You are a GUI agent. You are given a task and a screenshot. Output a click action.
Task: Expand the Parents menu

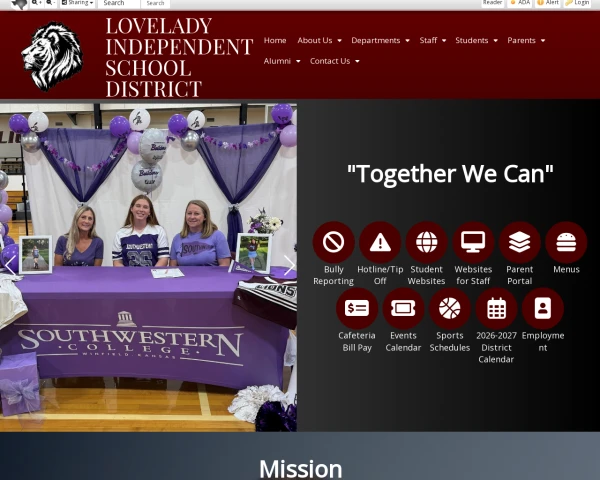click(526, 40)
